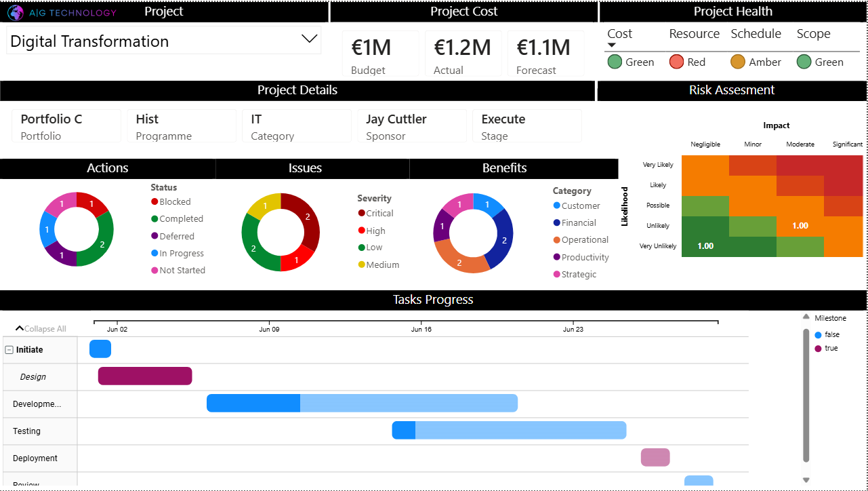Click the Execute stage card

526,125
